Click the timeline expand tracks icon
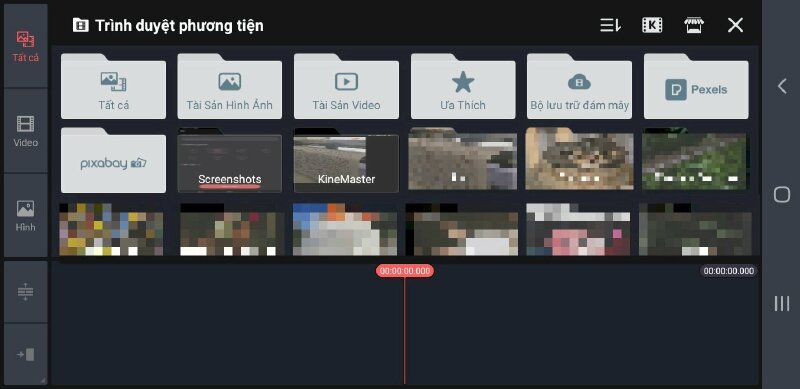 click(26, 292)
